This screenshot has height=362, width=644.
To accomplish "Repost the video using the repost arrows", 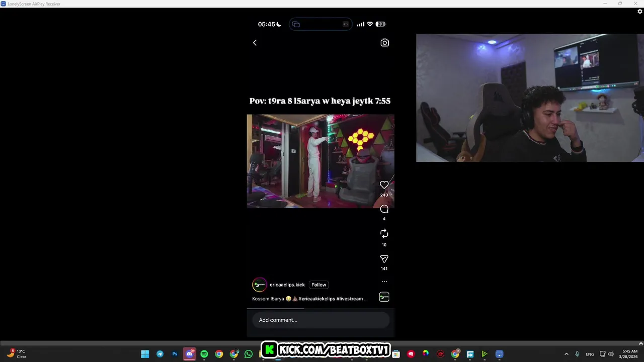I will click(x=384, y=234).
